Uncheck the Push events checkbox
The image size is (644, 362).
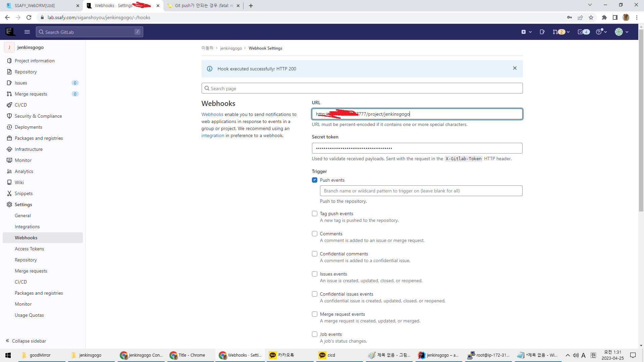click(314, 180)
